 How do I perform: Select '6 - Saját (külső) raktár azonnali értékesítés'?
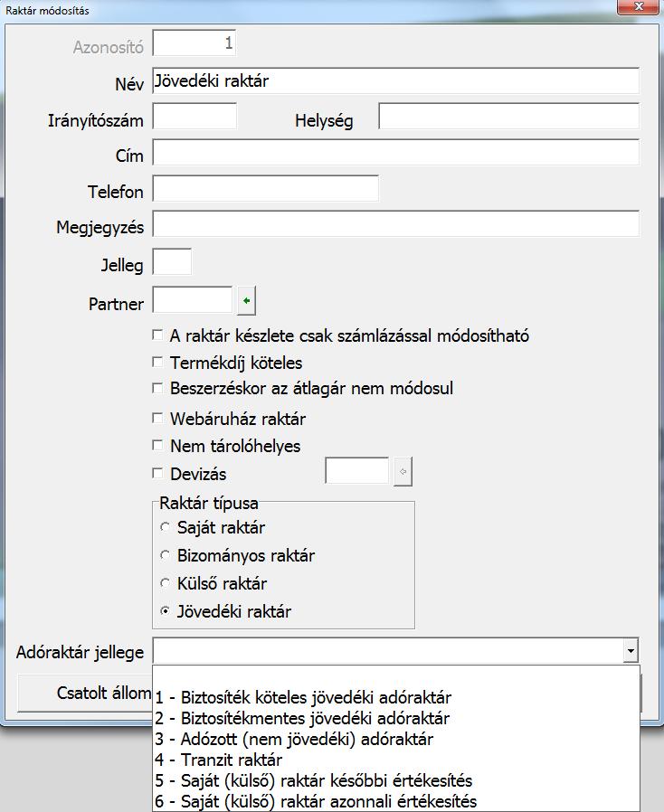(x=396, y=801)
